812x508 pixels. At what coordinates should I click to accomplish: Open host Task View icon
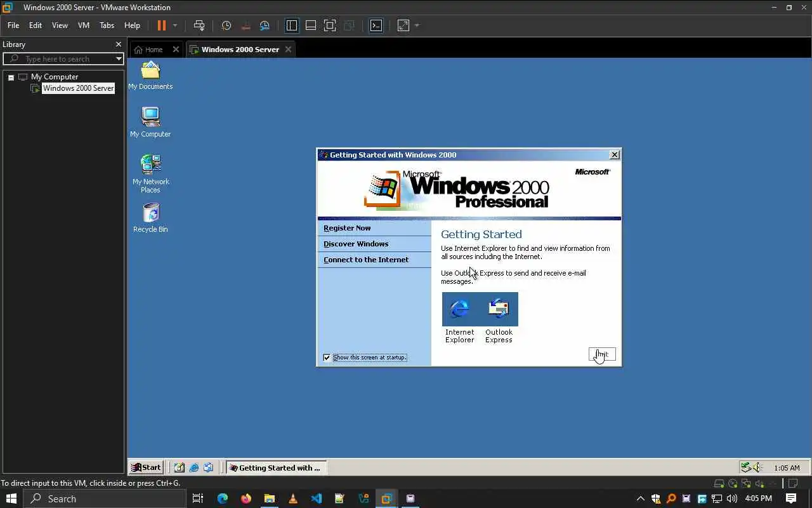click(198, 498)
